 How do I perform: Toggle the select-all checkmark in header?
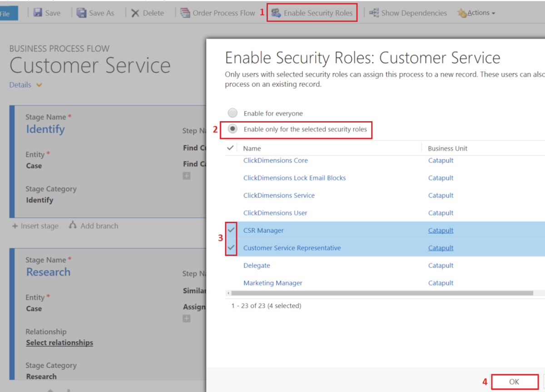click(231, 148)
